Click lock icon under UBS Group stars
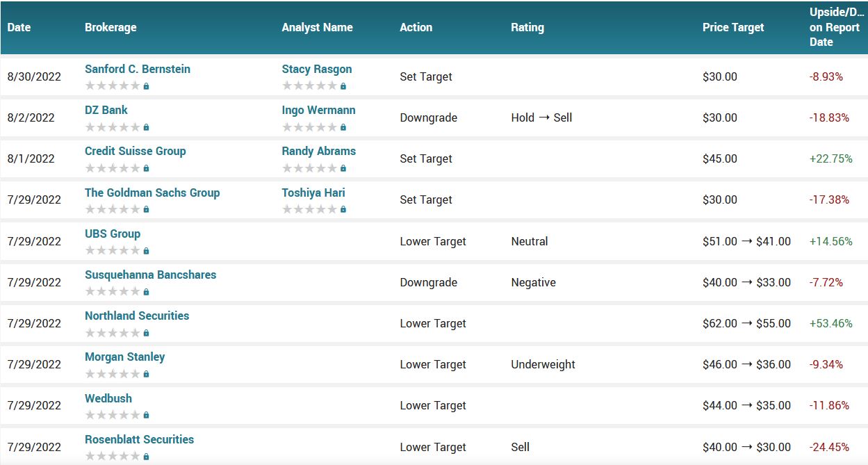868x465 pixels. tap(147, 251)
